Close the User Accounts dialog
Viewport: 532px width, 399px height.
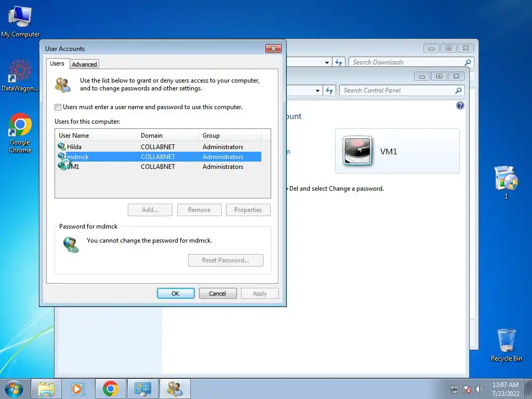point(273,48)
